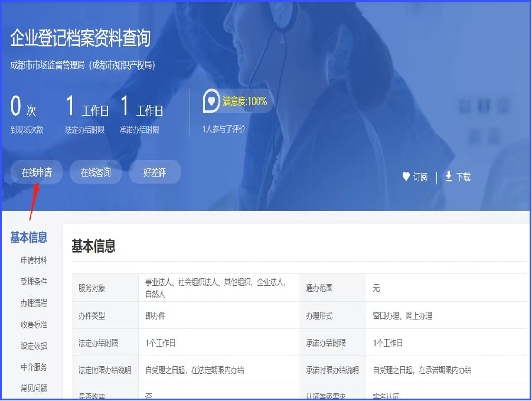Open the 受理条件 sidebar section
This screenshot has width=532, height=401.
tap(34, 282)
